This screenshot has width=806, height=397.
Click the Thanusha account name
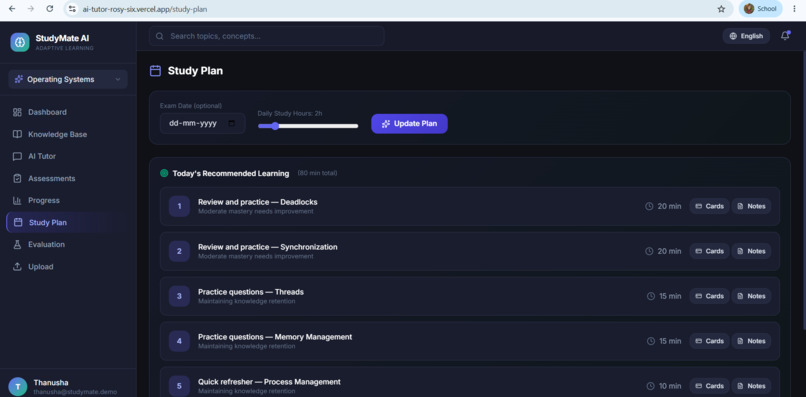point(51,383)
